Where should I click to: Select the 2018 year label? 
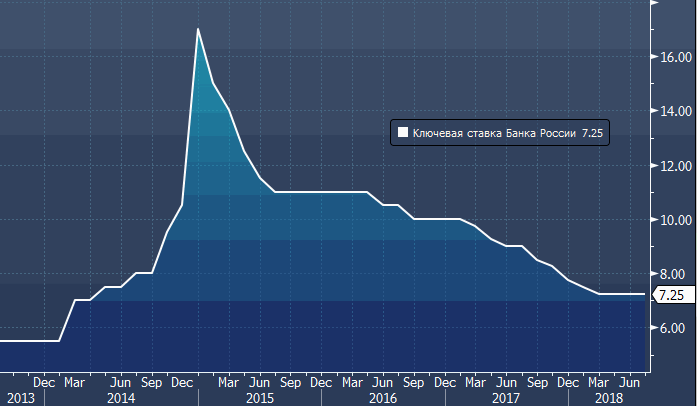click(607, 398)
